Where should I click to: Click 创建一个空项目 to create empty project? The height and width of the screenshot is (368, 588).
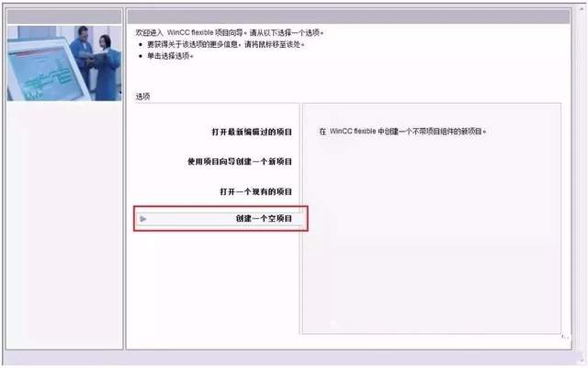click(264, 218)
